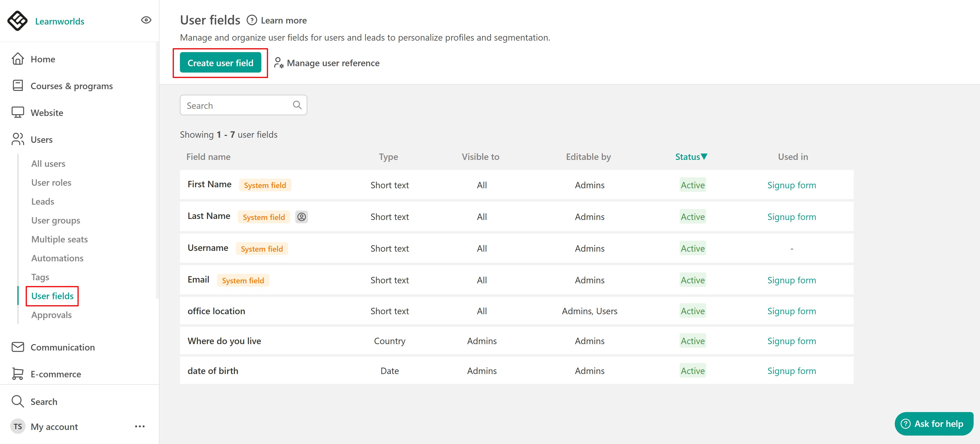980x444 pixels.
Task: Click into the user fields Search box
Action: click(236, 106)
